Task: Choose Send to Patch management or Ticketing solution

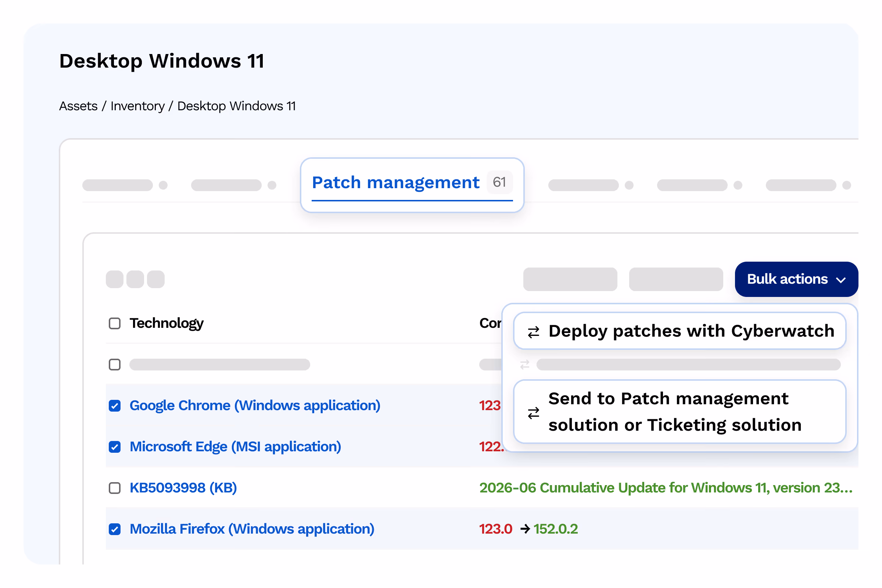Action: pyautogui.click(x=680, y=412)
